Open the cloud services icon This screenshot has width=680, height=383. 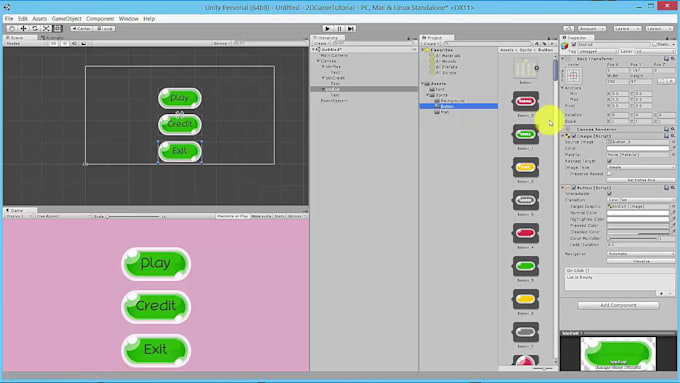[569, 29]
